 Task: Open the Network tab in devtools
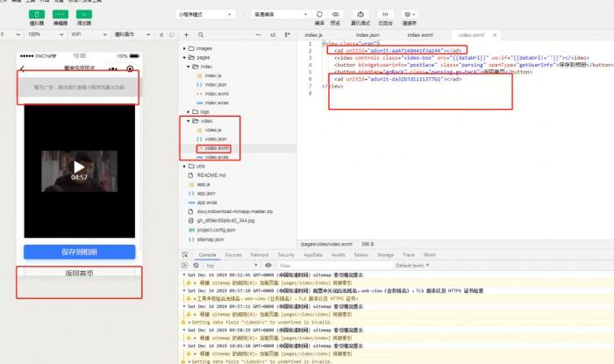point(260,254)
